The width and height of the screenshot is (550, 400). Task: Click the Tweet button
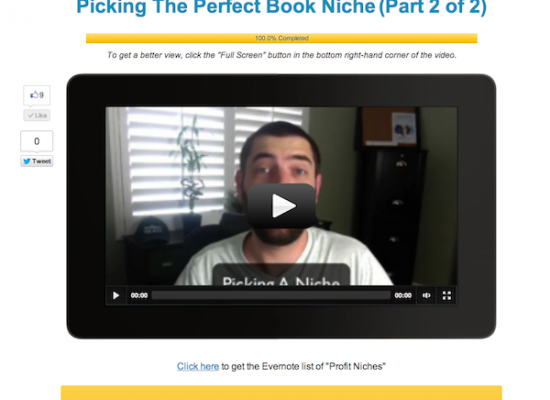point(37,161)
